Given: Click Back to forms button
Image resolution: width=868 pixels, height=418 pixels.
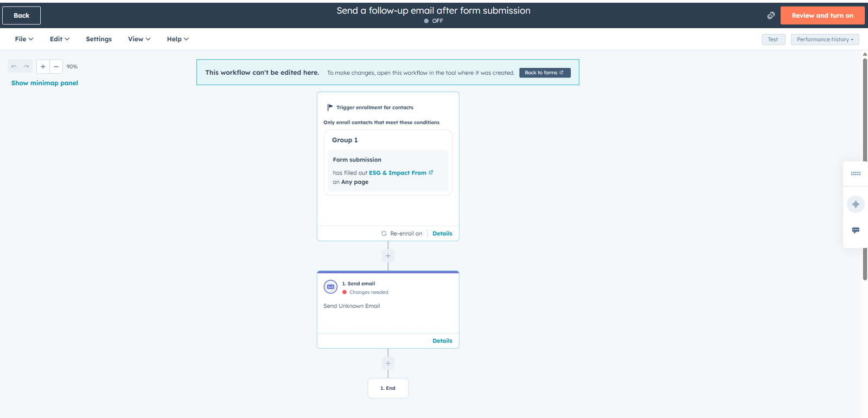Looking at the screenshot, I should pos(545,73).
